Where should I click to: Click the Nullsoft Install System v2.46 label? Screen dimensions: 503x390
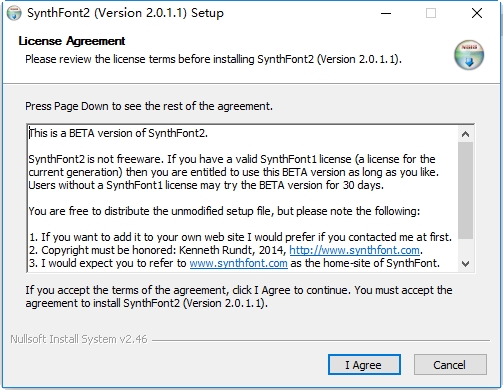coord(79,339)
